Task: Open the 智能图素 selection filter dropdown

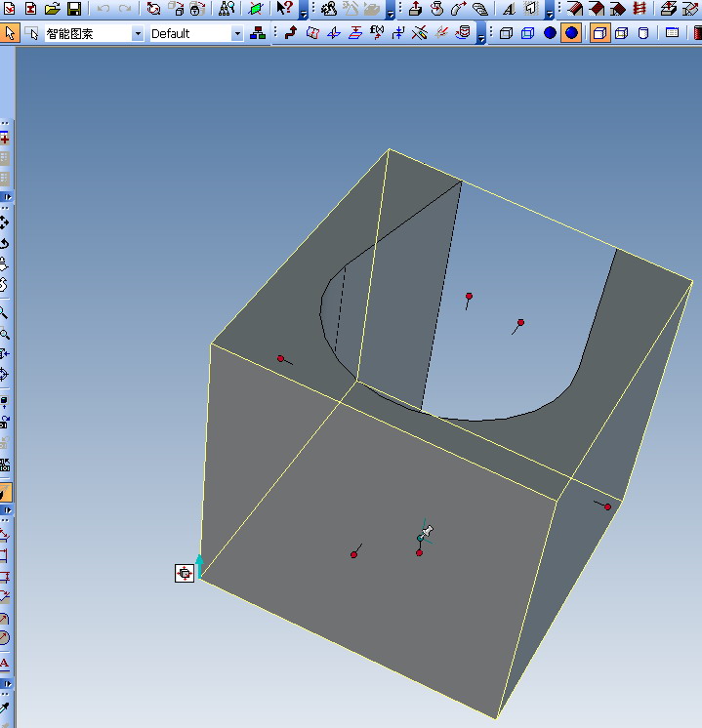Action: pos(138,33)
